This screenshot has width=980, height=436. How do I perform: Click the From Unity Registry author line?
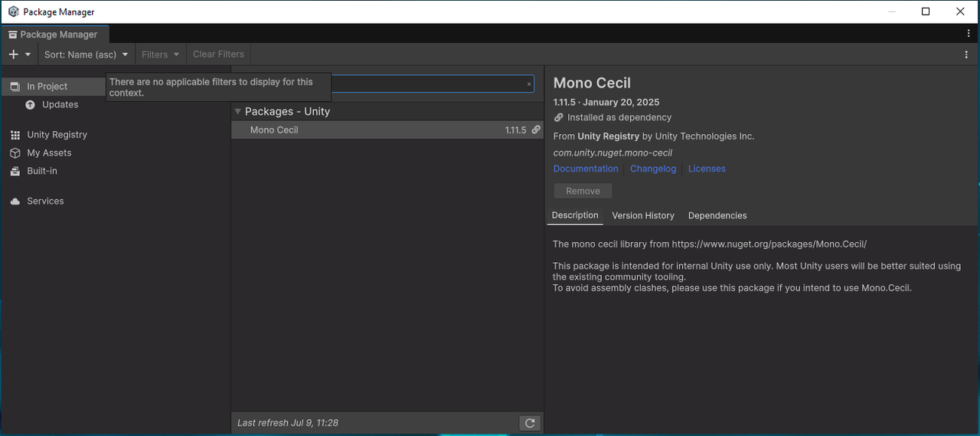click(x=653, y=136)
